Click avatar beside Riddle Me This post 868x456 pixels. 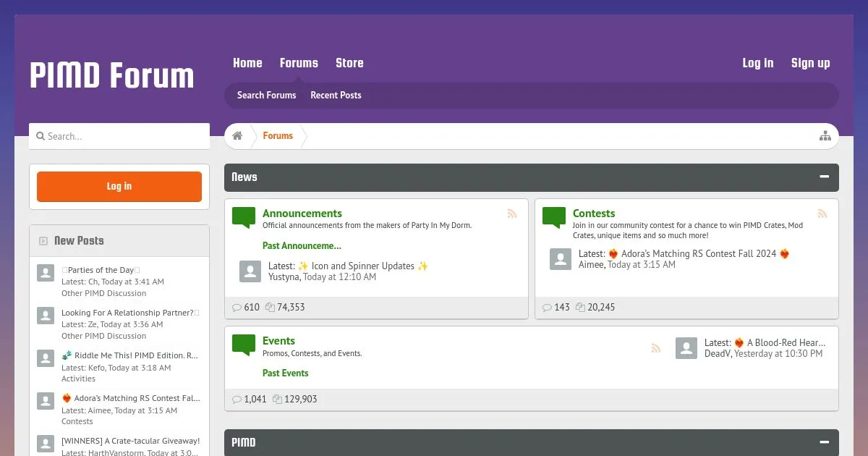46,358
